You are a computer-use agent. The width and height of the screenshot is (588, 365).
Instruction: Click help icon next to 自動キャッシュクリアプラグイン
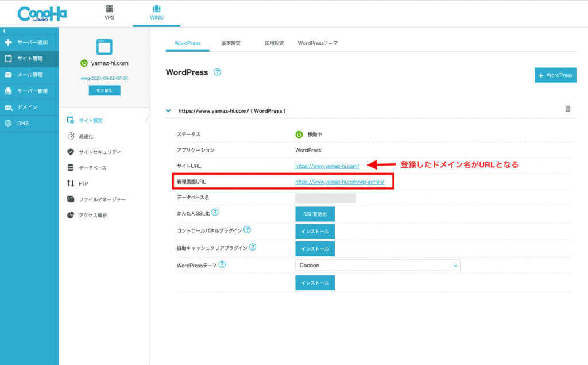pos(253,247)
